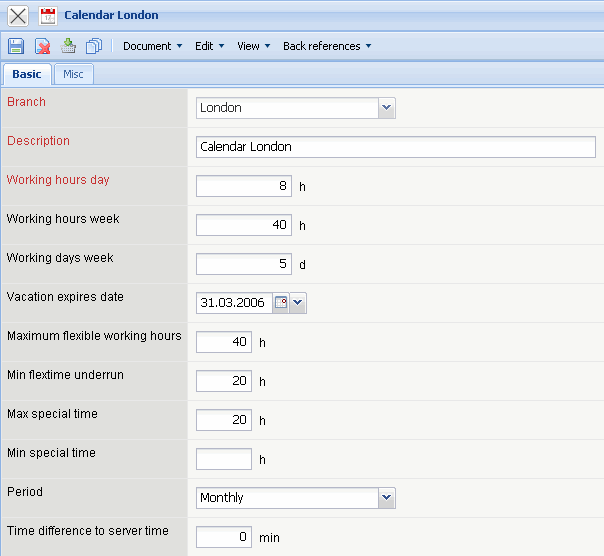The width and height of the screenshot is (604, 556).
Task: Close the Calendar London form
Action: 18,16
